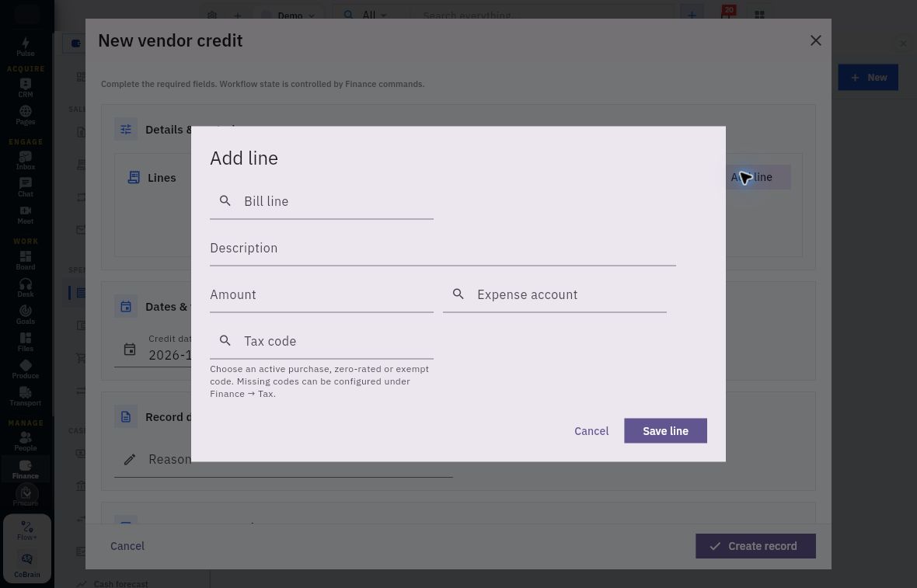Click the Description field in Add line

pyautogui.click(x=443, y=248)
